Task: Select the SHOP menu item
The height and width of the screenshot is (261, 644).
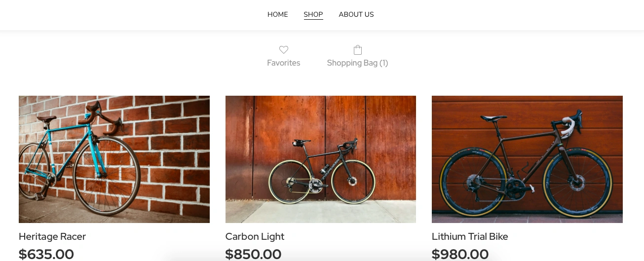Action: pyautogui.click(x=313, y=14)
